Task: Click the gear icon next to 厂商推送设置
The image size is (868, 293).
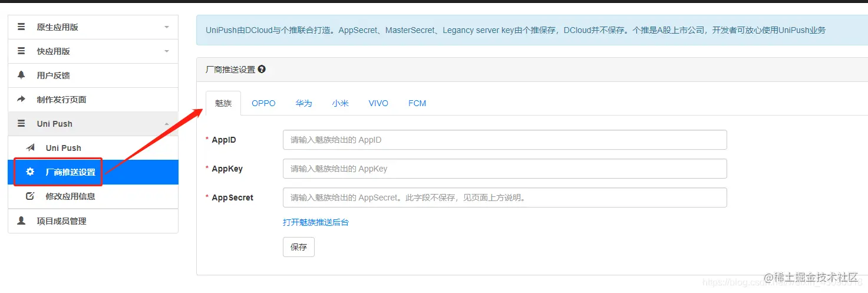Action: tap(31, 172)
